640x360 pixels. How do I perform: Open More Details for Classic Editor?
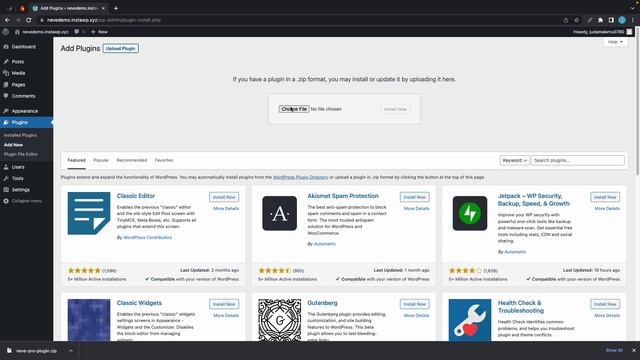click(226, 209)
